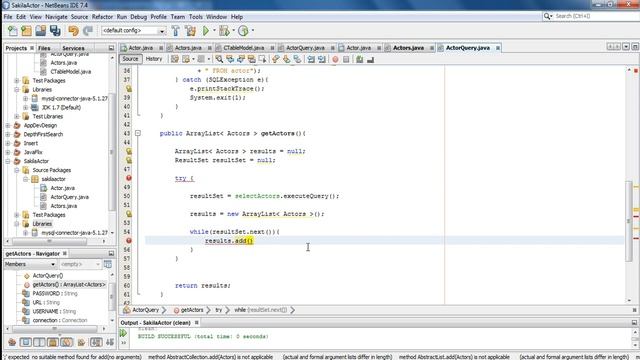This screenshot has height=360, width=640.
Task: Close the Output SakilaActor (clean) tab
Action: 197,323
